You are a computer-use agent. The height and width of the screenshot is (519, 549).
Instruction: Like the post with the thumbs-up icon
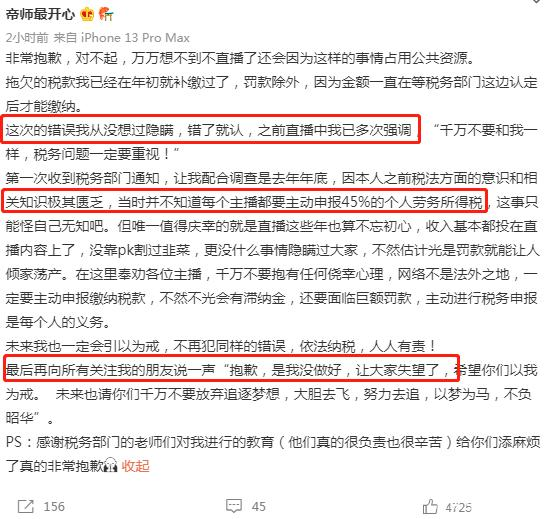[430, 506]
